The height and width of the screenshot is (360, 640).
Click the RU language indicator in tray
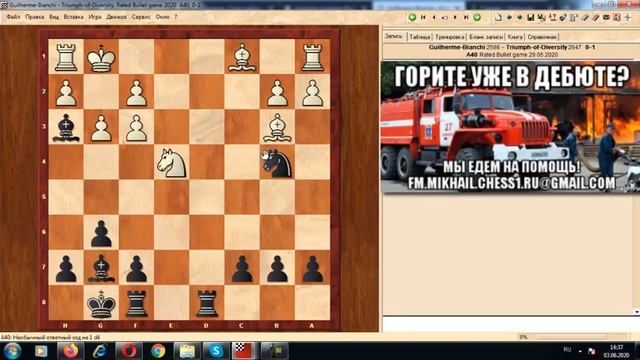(567, 350)
